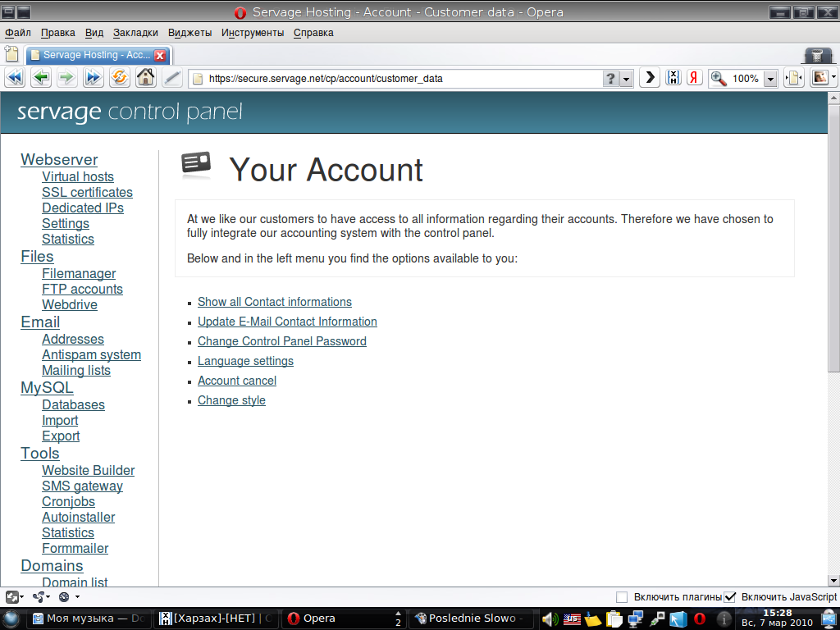The image size is (840, 630).
Task: Expand the image display mode dropdown arrow
Action: tap(834, 78)
